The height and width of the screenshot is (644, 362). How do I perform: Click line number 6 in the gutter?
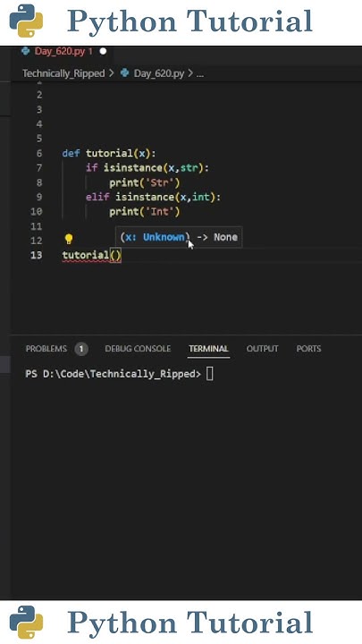pyautogui.click(x=39, y=153)
